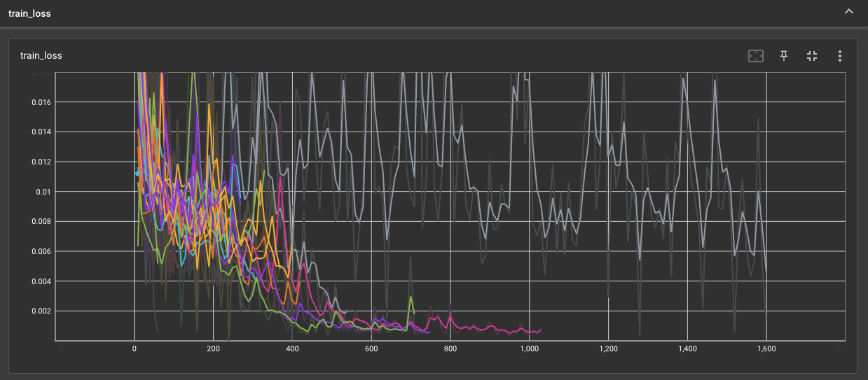Click the gray curve's endpoint at step 1,600
Viewport: 868px width, 380px height.
766,270
